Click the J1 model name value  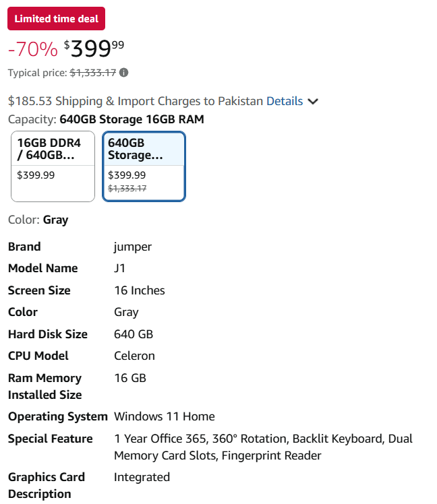120,268
